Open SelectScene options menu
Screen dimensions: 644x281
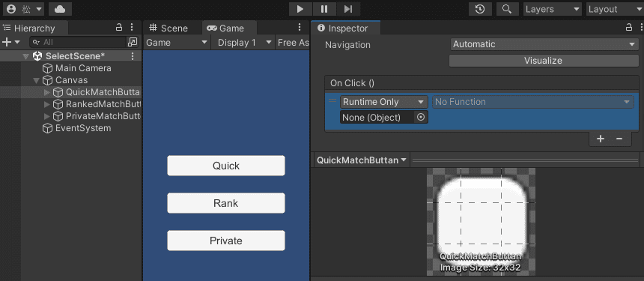[133, 56]
